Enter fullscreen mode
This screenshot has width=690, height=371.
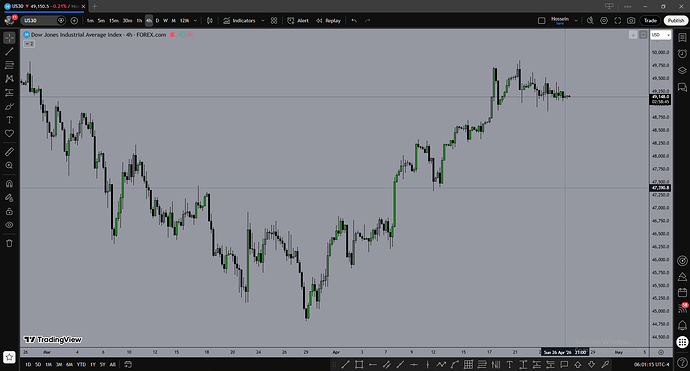pos(617,21)
